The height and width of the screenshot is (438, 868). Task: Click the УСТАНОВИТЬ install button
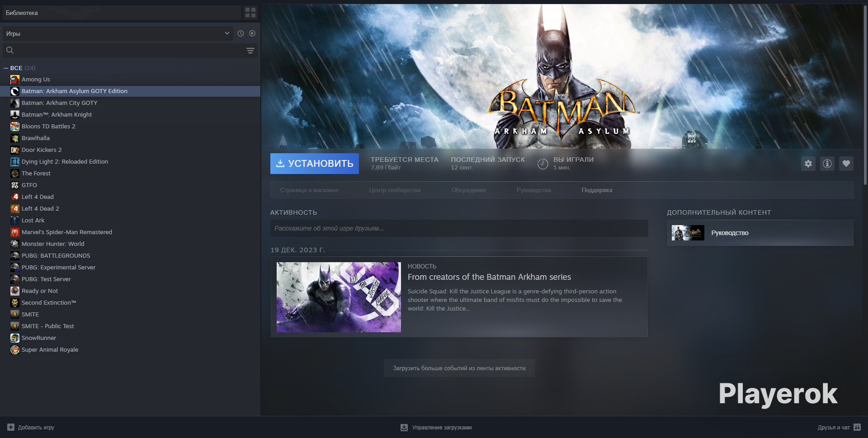point(315,164)
